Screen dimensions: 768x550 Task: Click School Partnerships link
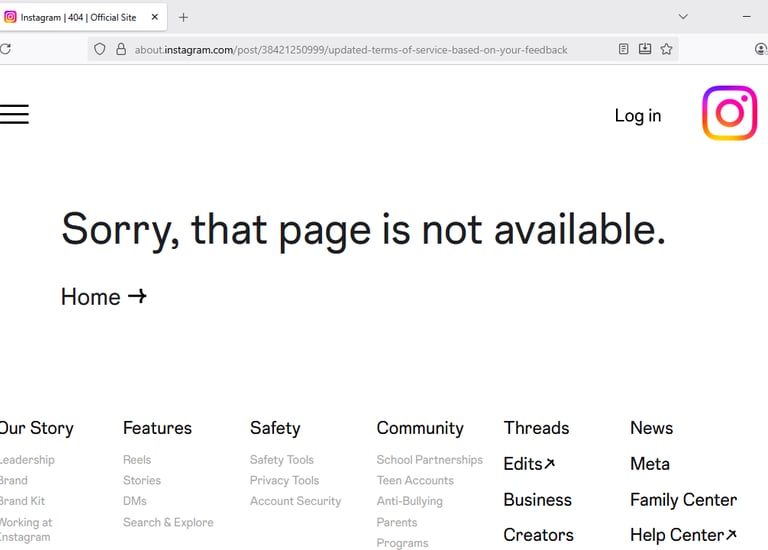click(x=430, y=459)
